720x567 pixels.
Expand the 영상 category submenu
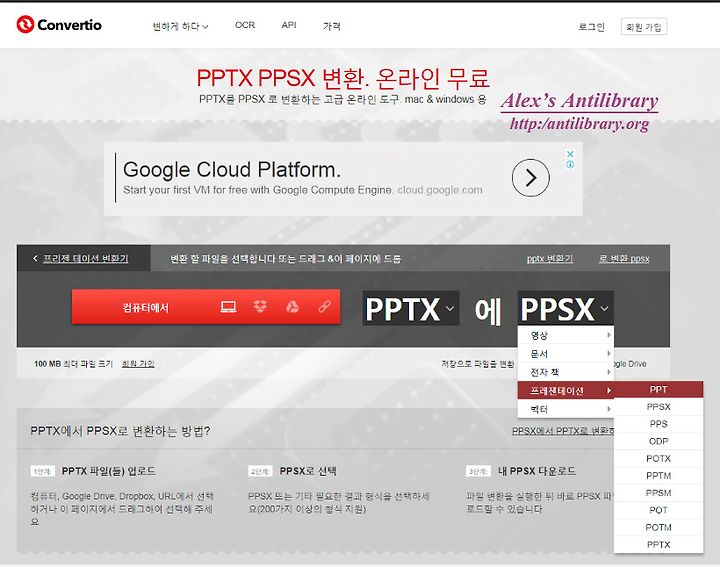[x=566, y=335]
